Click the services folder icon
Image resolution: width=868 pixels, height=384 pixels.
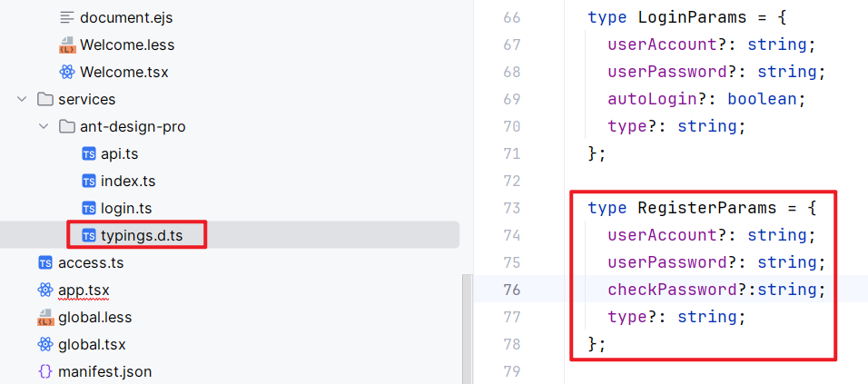click(44, 99)
